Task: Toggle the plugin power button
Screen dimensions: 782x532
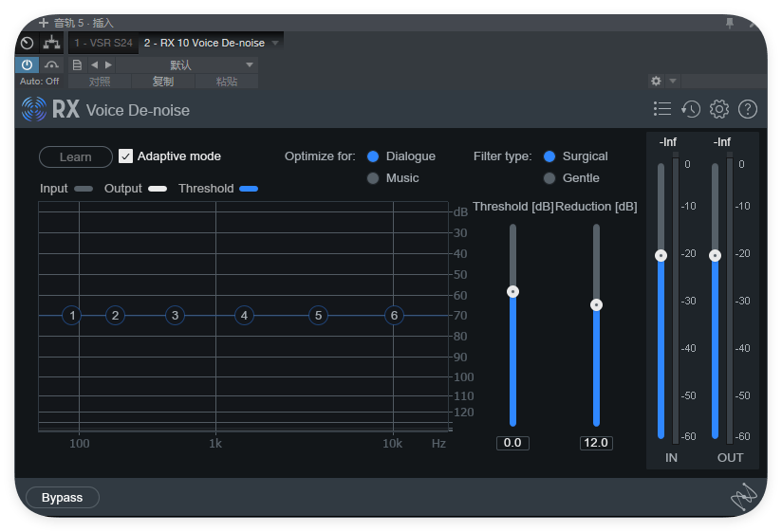Action: [27, 64]
